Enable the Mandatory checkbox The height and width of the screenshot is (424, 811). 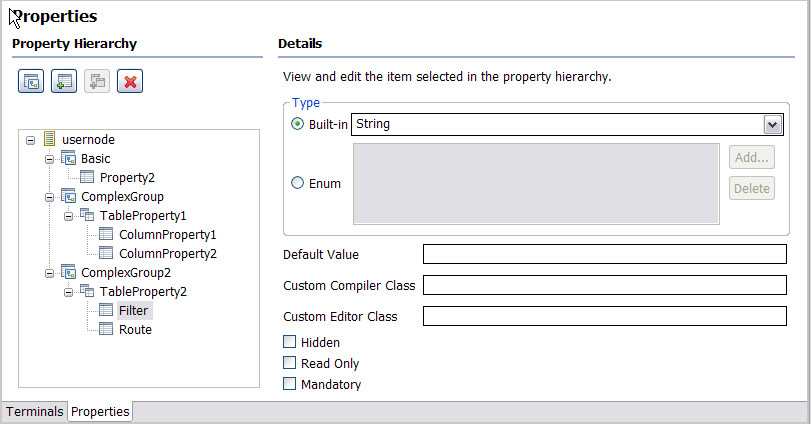coord(290,384)
